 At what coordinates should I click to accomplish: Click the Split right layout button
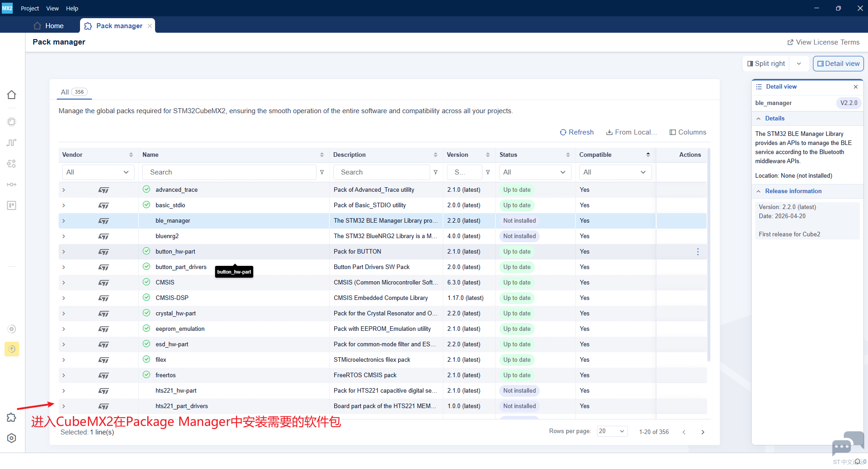[767, 64]
